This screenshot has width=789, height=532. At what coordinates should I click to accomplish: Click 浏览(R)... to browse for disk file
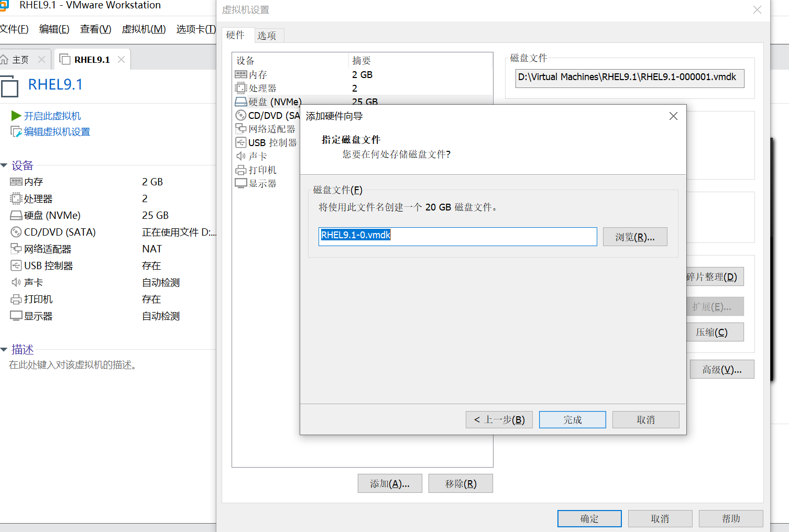(635, 237)
